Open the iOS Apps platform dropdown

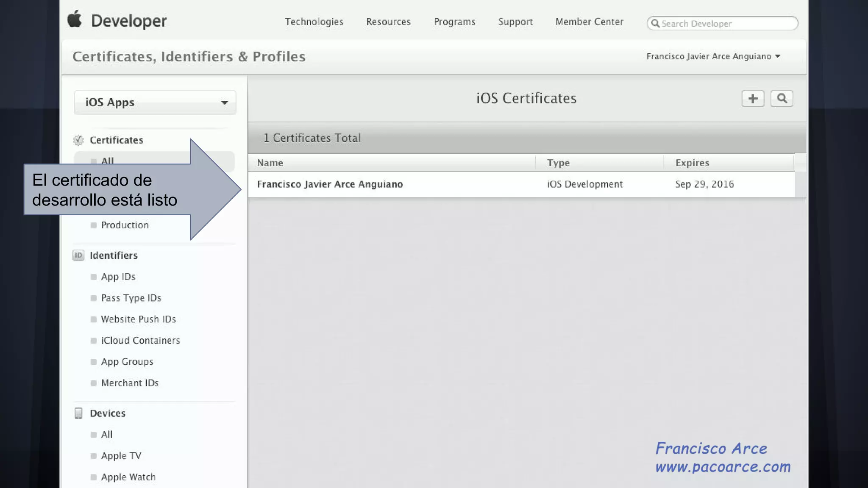(x=155, y=102)
